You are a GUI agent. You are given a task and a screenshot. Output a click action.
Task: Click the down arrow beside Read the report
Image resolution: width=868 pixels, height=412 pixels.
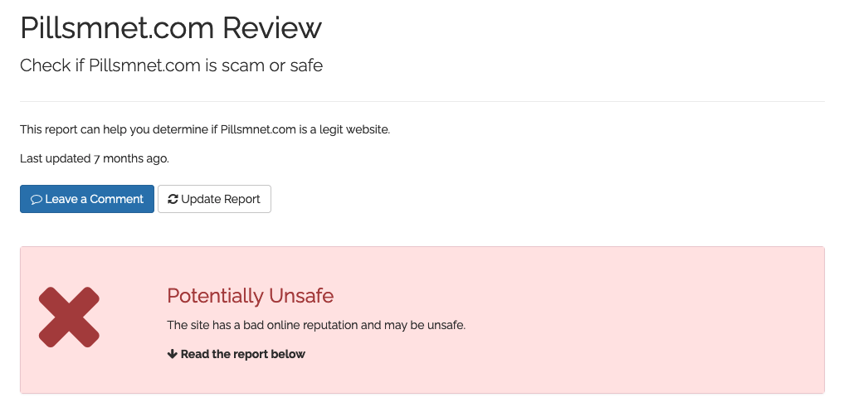tap(172, 354)
